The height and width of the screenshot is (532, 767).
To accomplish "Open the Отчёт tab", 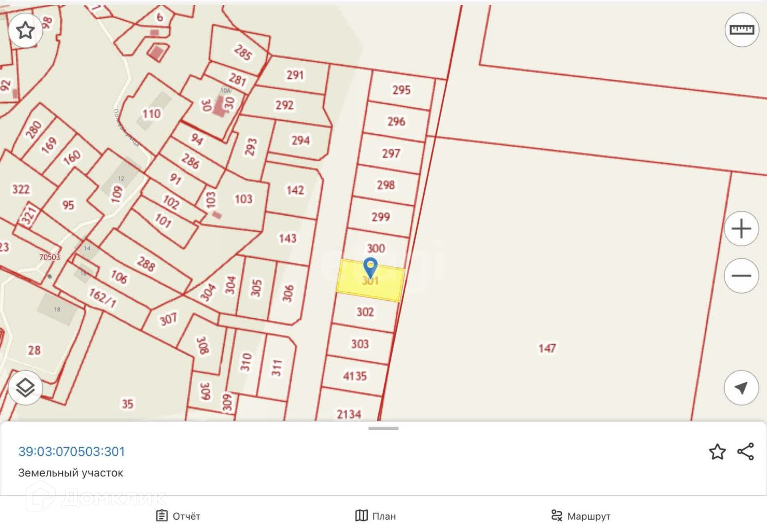I will click(x=178, y=516).
